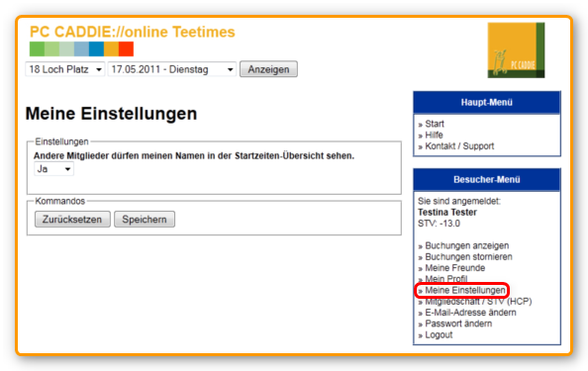The width and height of the screenshot is (588, 371).
Task: Open the 18 Loch Platz course dropdown
Action: point(65,69)
